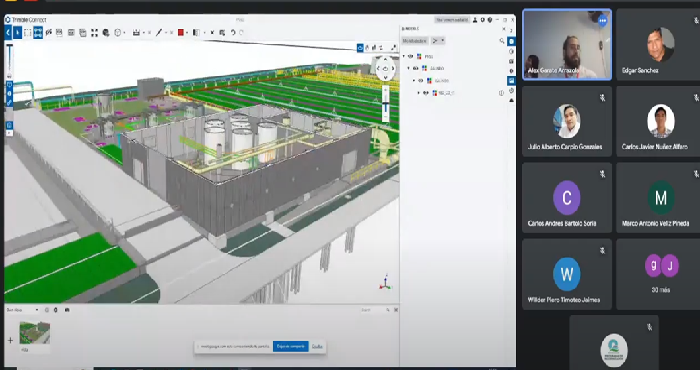Toggle visibility eye of deepest tree item
This screenshot has height=370, width=700.
[426, 93]
